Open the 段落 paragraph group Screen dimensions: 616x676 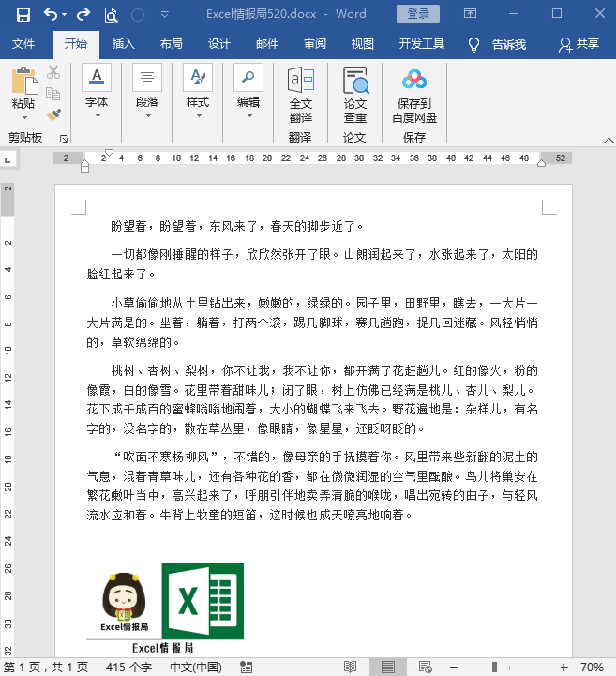click(147, 91)
